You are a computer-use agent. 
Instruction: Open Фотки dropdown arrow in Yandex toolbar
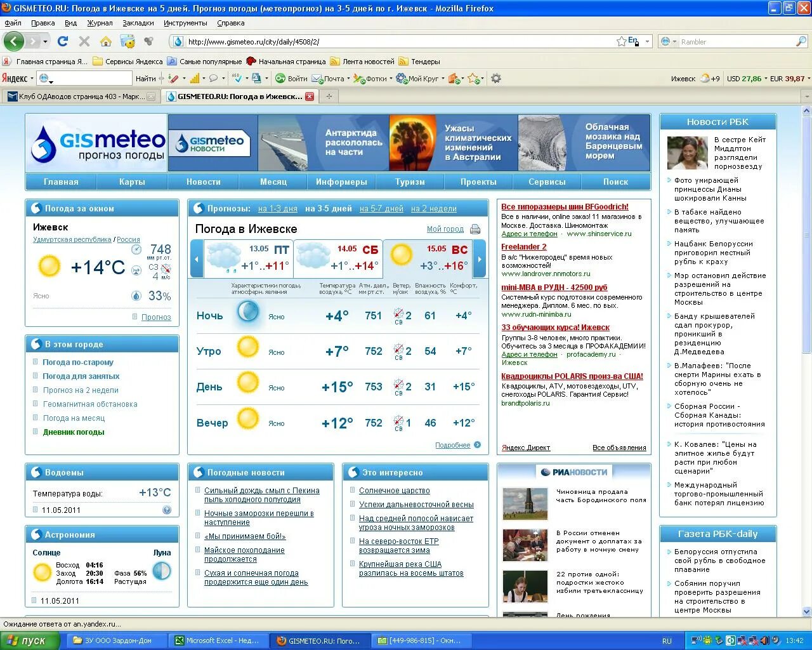391,79
